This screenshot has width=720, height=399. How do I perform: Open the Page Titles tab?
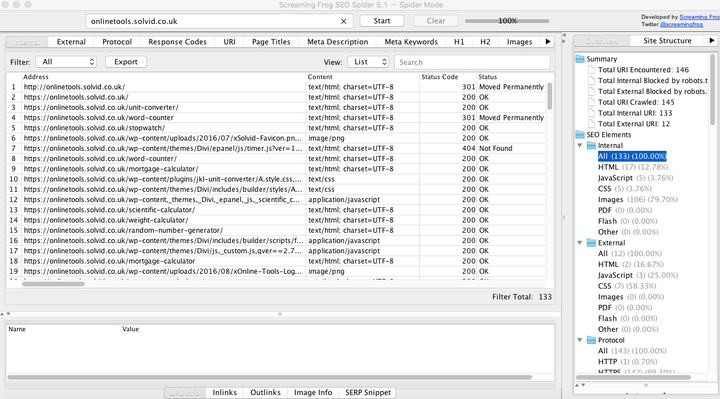coord(271,42)
